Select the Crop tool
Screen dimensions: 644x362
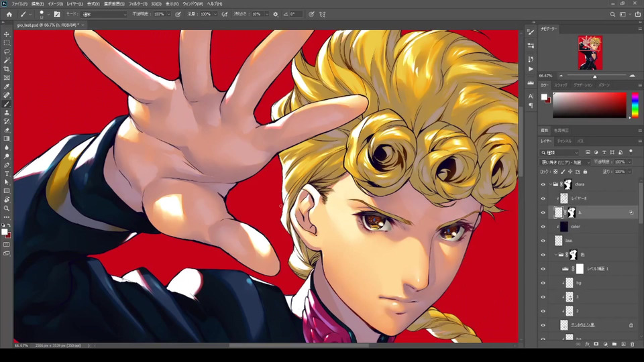[x=7, y=69]
